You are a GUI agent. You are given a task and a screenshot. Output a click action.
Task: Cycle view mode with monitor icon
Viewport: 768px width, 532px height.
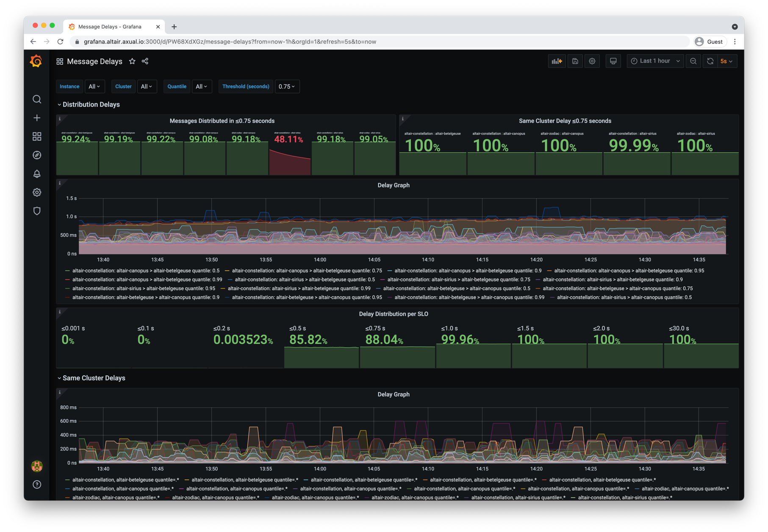pos(613,61)
